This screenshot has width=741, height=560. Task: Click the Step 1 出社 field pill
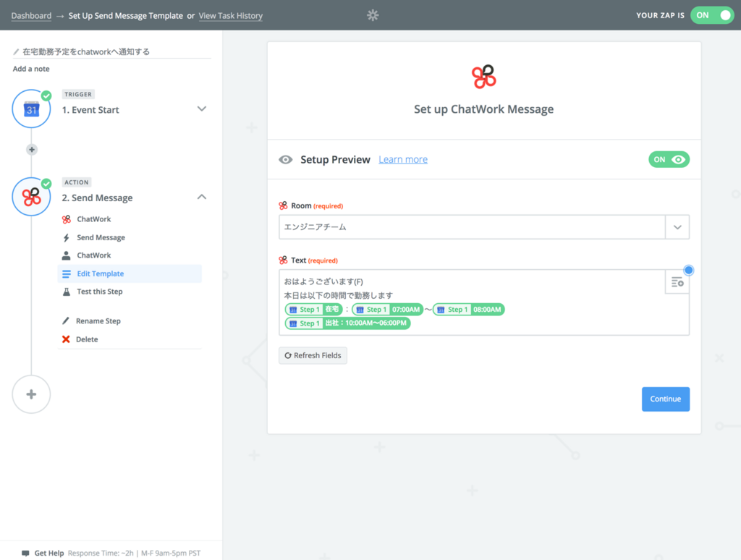(x=347, y=323)
